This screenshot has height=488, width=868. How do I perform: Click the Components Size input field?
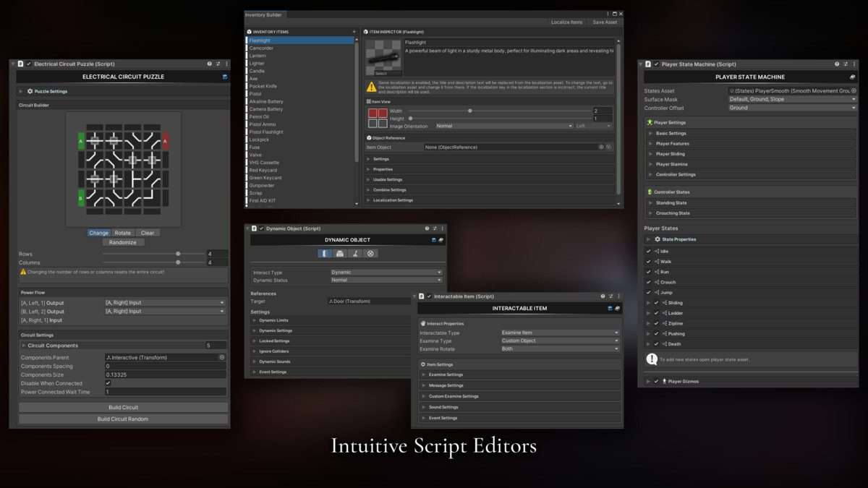click(x=165, y=374)
